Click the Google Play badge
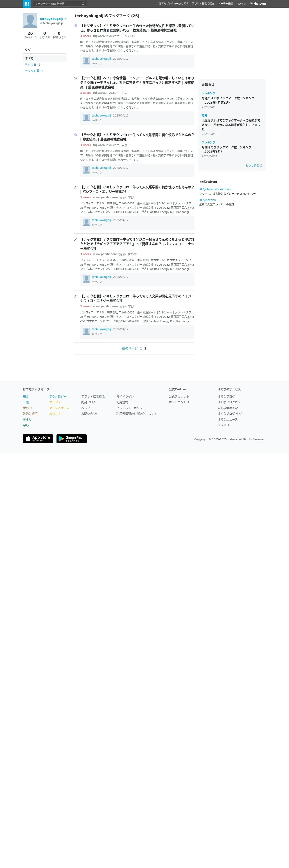289x868 pixels. [71, 439]
